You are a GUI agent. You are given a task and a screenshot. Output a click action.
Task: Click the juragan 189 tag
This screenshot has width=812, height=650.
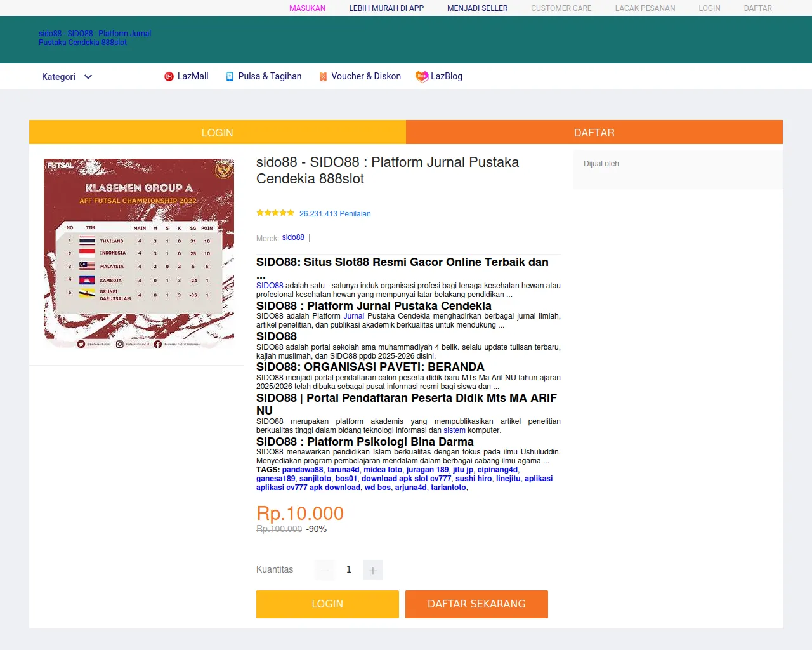pos(428,470)
